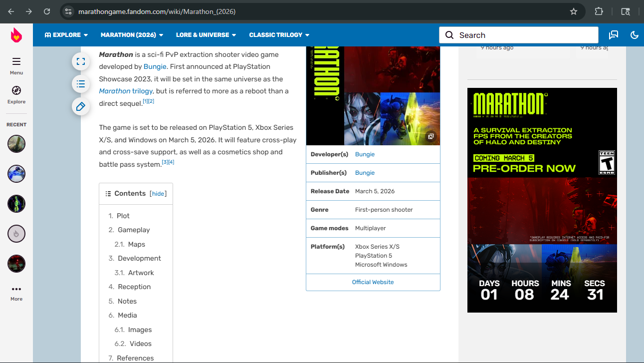
Task: Open the Marathon trilogy link
Action: 126,91
